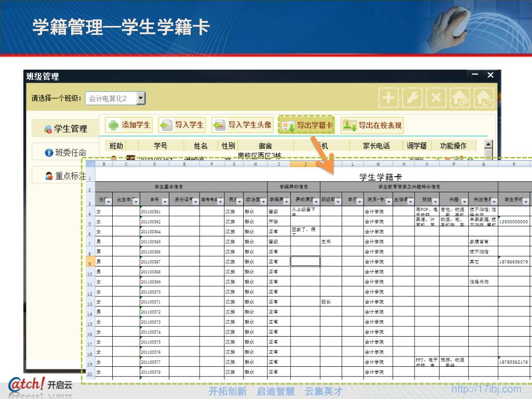This screenshot has width=532, height=399.
Task: Open the class selector dropdown showing 会计电算化2
Action: [x=141, y=98]
